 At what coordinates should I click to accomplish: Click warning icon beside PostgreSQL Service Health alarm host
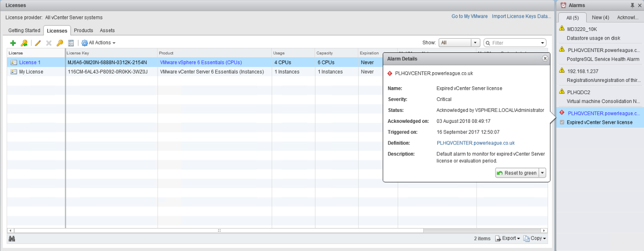[562, 49]
